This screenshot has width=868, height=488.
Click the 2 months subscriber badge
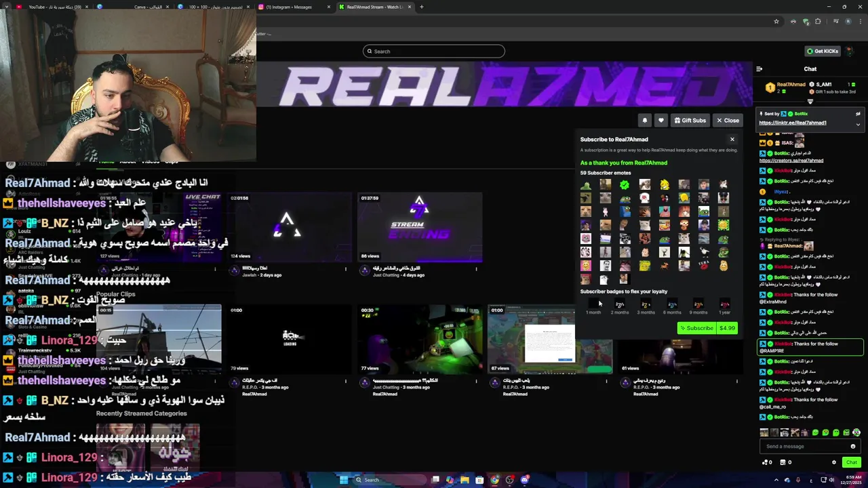[x=620, y=307]
